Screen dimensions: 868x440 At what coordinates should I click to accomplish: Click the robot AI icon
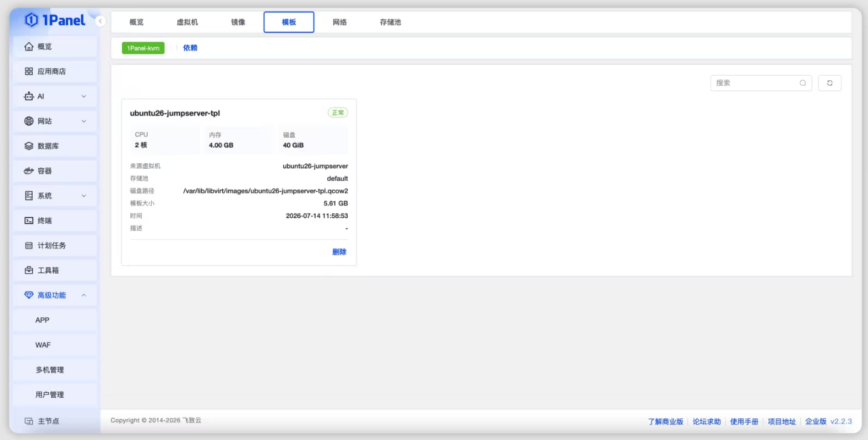29,96
